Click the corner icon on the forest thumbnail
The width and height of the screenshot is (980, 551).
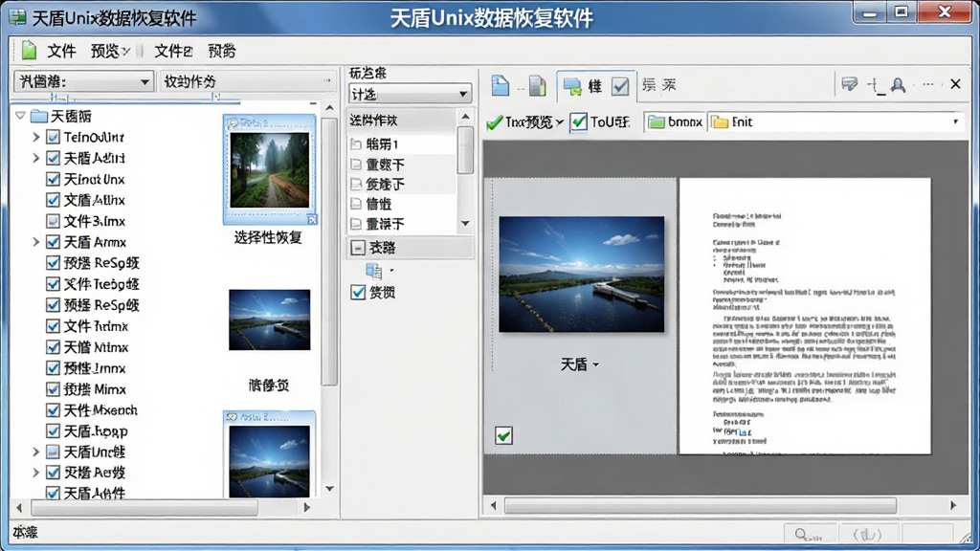312,219
